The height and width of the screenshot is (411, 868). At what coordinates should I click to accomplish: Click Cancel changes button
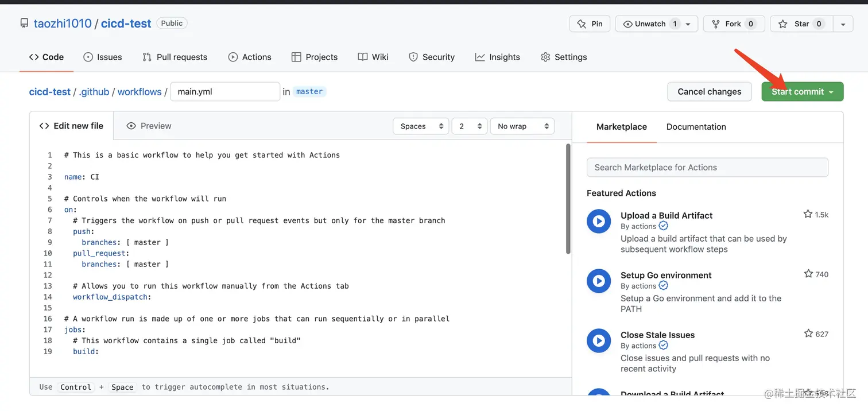click(710, 91)
